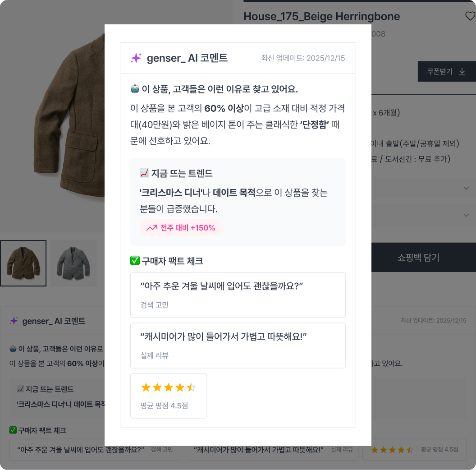Open the cashmere review card in the modal
The image size is (476, 470).
coord(238,346)
